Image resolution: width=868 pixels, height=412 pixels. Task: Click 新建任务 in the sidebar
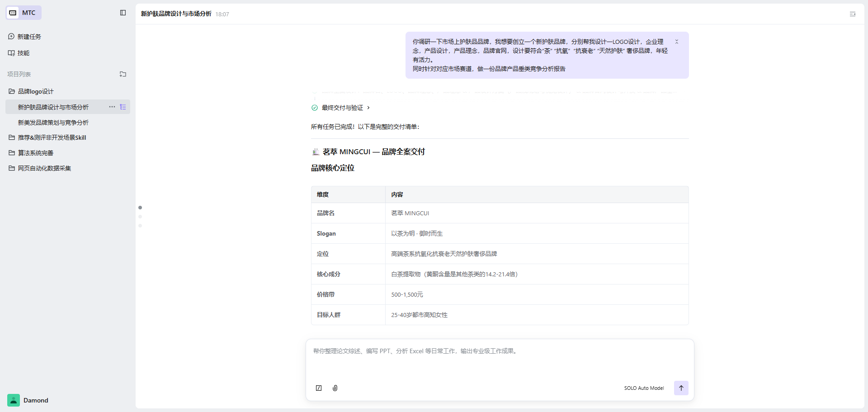[29, 37]
